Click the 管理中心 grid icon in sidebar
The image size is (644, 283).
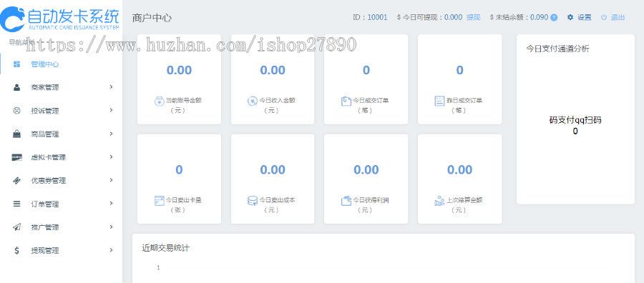(x=17, y=64)
